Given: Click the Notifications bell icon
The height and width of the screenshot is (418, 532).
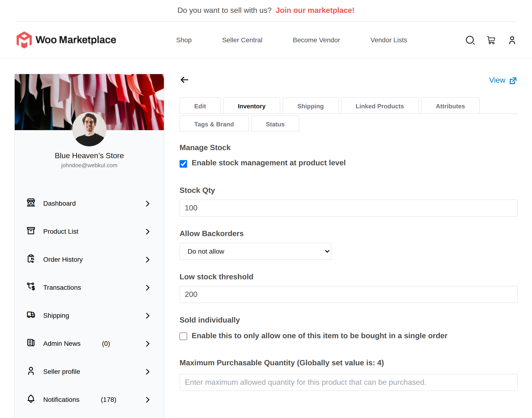Looking at the screenshot, I should point(31,399).
